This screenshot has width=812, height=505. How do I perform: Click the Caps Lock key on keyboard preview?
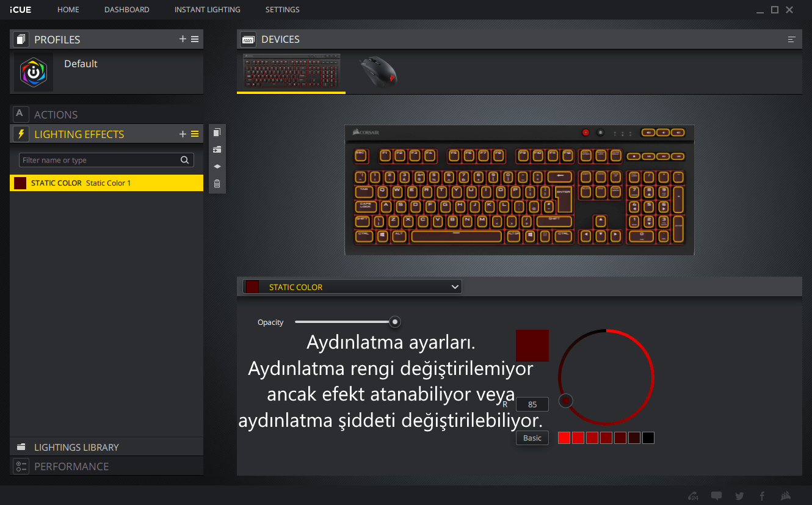tap(365, 206)
